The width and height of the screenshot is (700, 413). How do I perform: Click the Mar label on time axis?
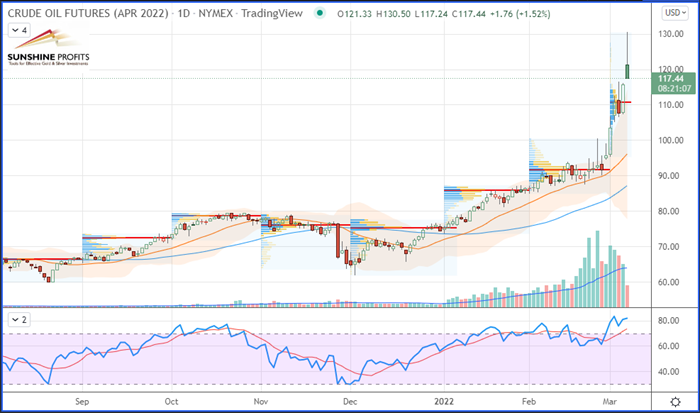[610, 401]
